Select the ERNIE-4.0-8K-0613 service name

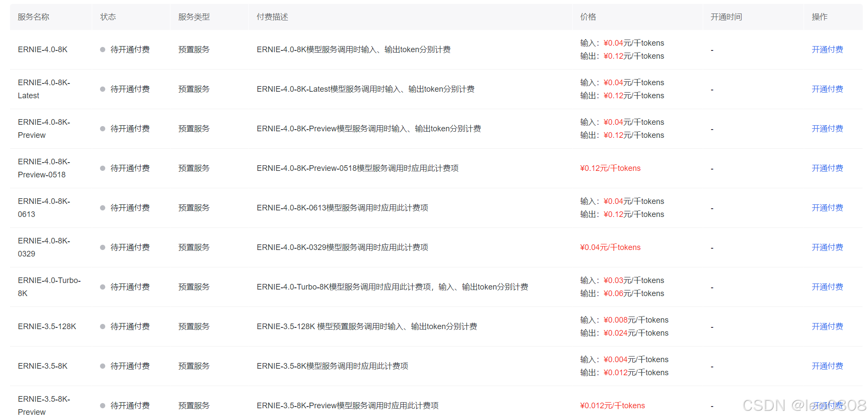click(x=44, y=208)
